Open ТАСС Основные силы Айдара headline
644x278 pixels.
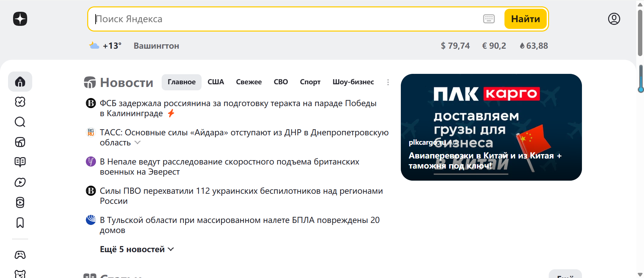click(244, 137)
